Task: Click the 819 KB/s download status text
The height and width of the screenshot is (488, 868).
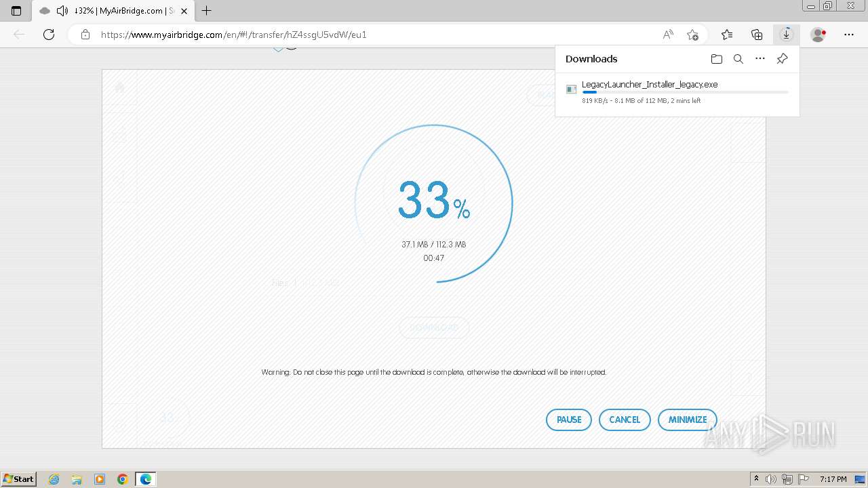Action: tap(642, 101)
